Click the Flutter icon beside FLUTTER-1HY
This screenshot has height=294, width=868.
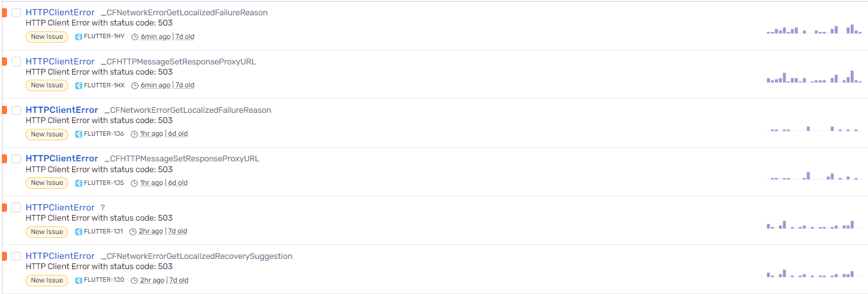point(78,37)
